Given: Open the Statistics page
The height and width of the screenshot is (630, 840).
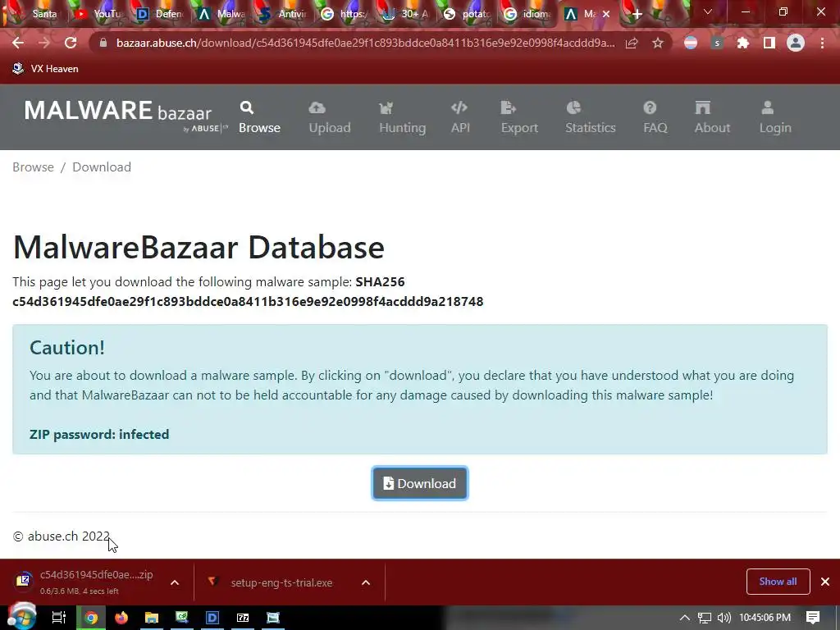Looking at the screenshot, I should tap(591, 118).
